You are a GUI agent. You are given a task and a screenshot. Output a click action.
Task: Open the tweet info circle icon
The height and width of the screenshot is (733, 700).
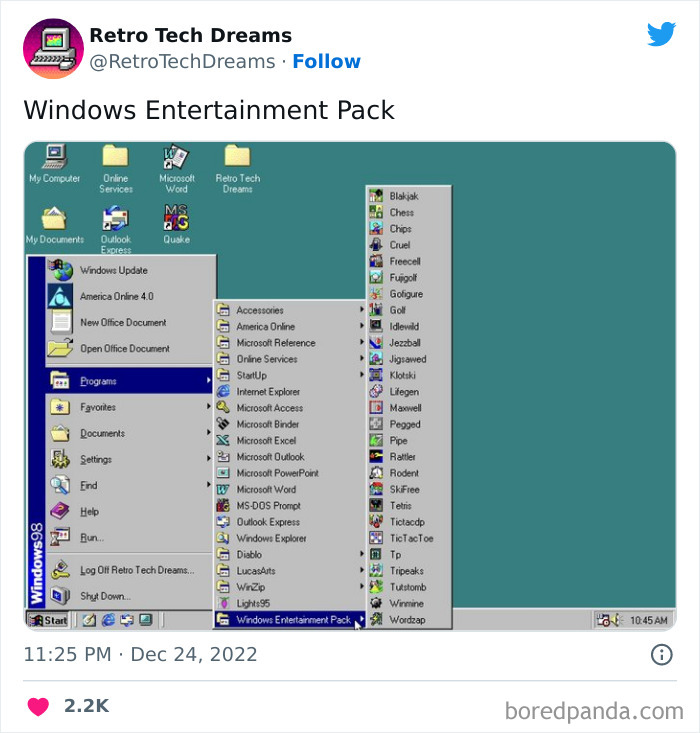(x=661, y=654)
